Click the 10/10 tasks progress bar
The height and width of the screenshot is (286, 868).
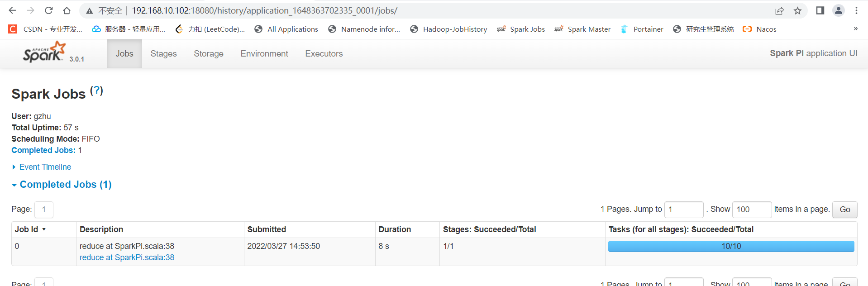[x=731, y=246]
